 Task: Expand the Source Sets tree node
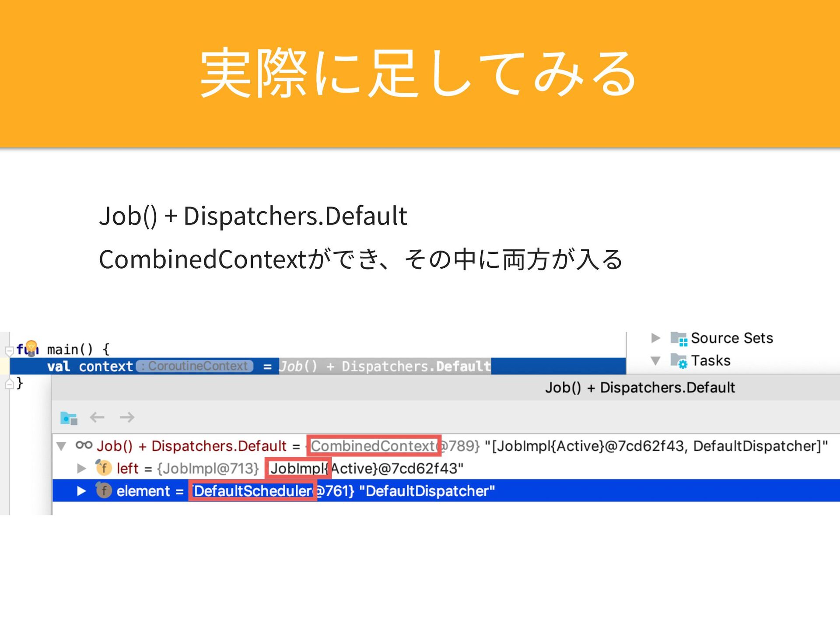[x=655, y=338]
